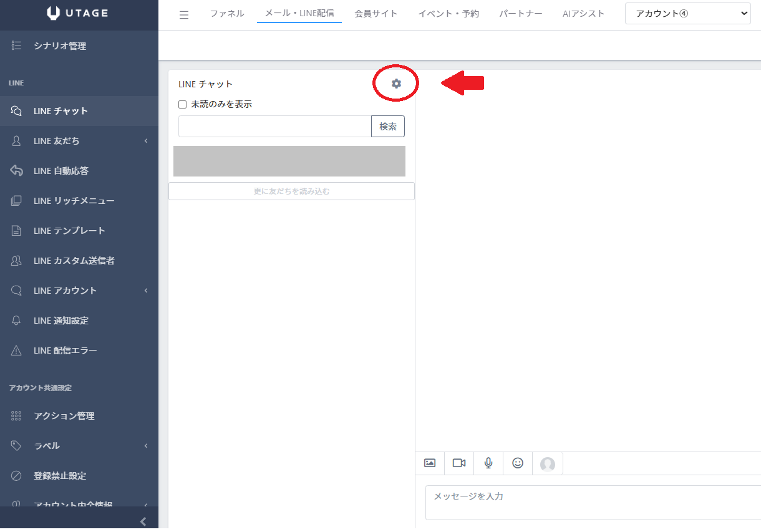Click the アカウント共通設定 section header
The width and height of the screenshot is (761, 532).
point(41,388)
